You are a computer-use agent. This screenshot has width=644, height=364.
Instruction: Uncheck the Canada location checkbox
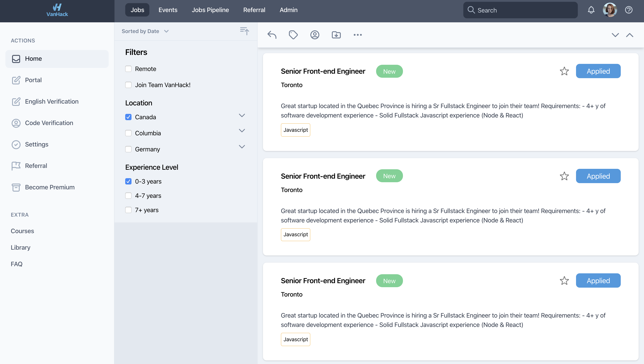coord(128,117)
